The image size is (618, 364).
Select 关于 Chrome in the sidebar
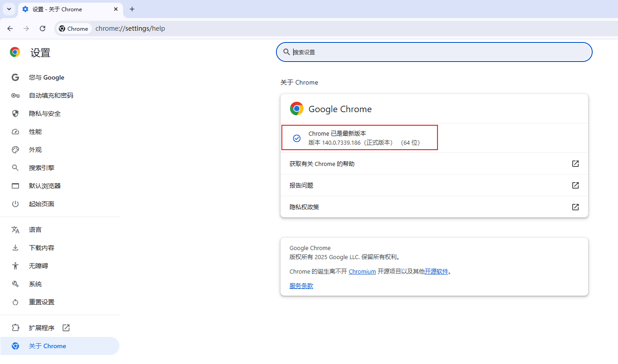click(47, 345)
